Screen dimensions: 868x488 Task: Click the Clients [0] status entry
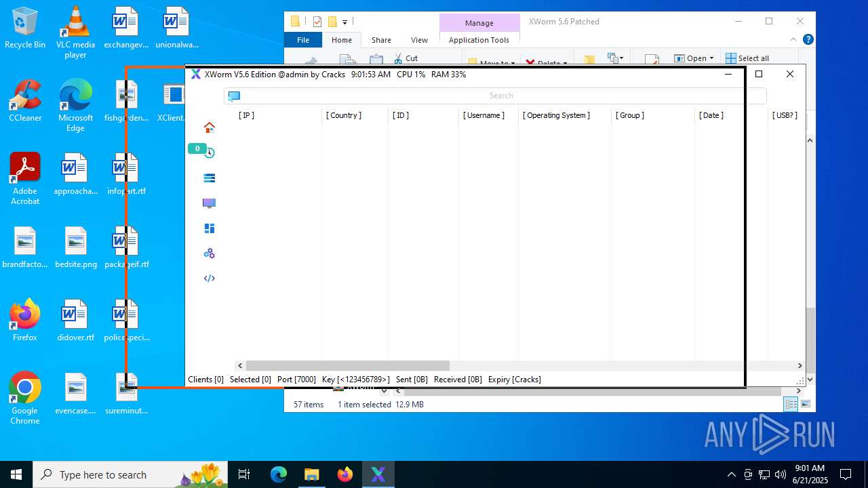205,380
